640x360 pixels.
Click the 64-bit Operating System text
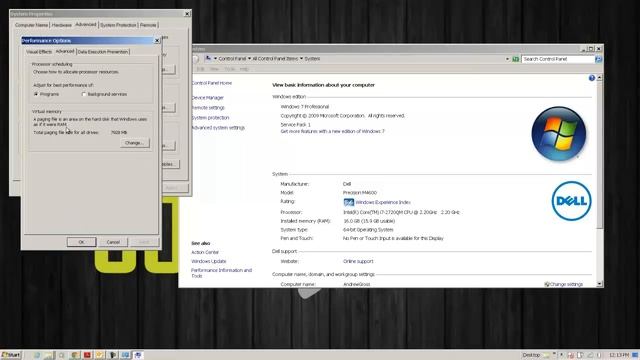(368, 230)
